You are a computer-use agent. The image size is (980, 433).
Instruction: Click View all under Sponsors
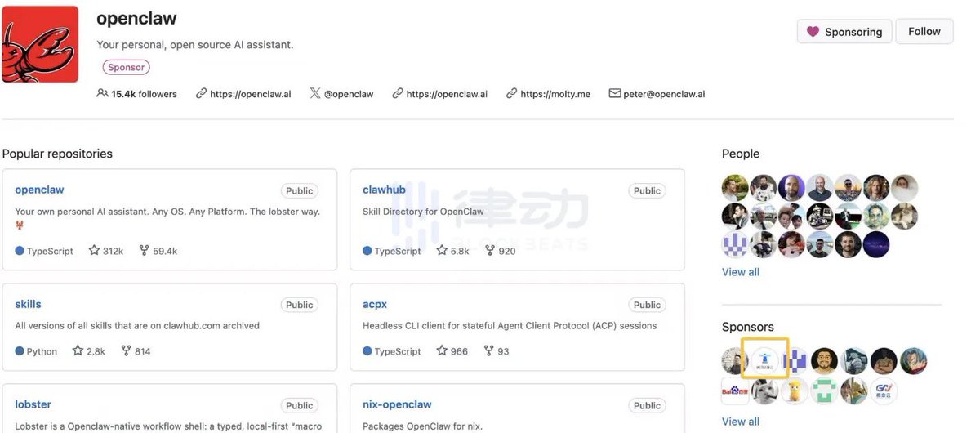[740, 422]
